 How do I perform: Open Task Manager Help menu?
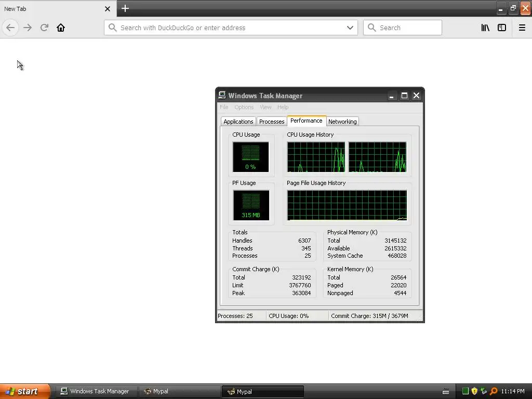tap(283, 107)
